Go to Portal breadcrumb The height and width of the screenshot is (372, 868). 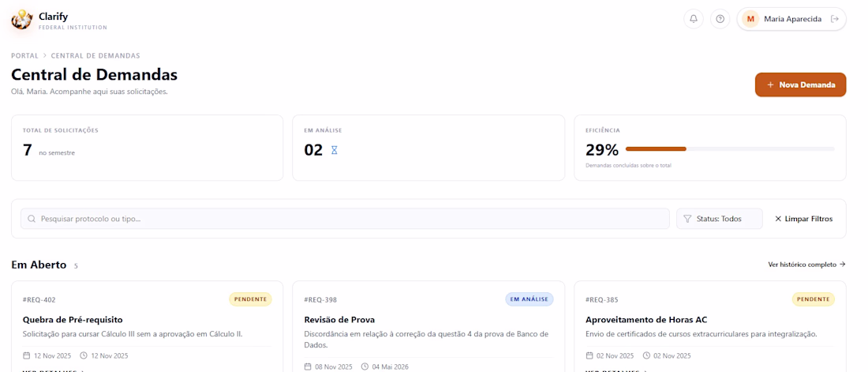click(x=25, y=55)
